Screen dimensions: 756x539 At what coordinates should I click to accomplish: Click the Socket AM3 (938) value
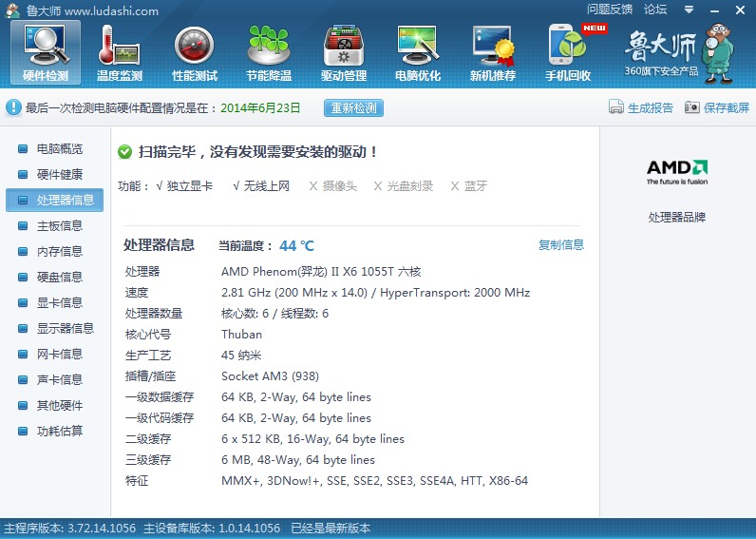click(x=270, y=375)
